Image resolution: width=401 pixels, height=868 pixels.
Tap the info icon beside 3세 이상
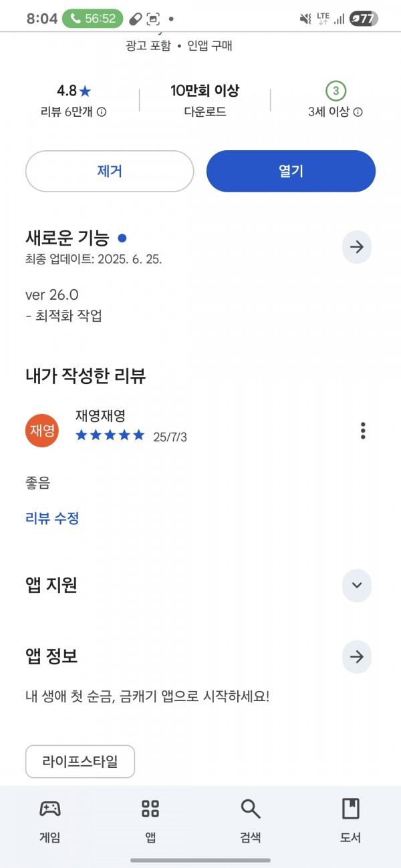pyautogui.click(x=358, y=112)
